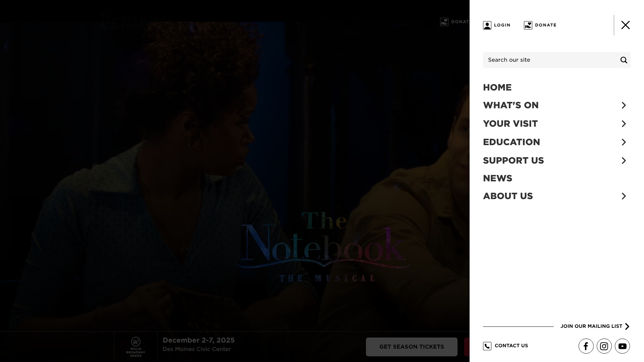This screenshot has height=362, width=644.
Task: Click the search magnifier icon
Action: 624,60
